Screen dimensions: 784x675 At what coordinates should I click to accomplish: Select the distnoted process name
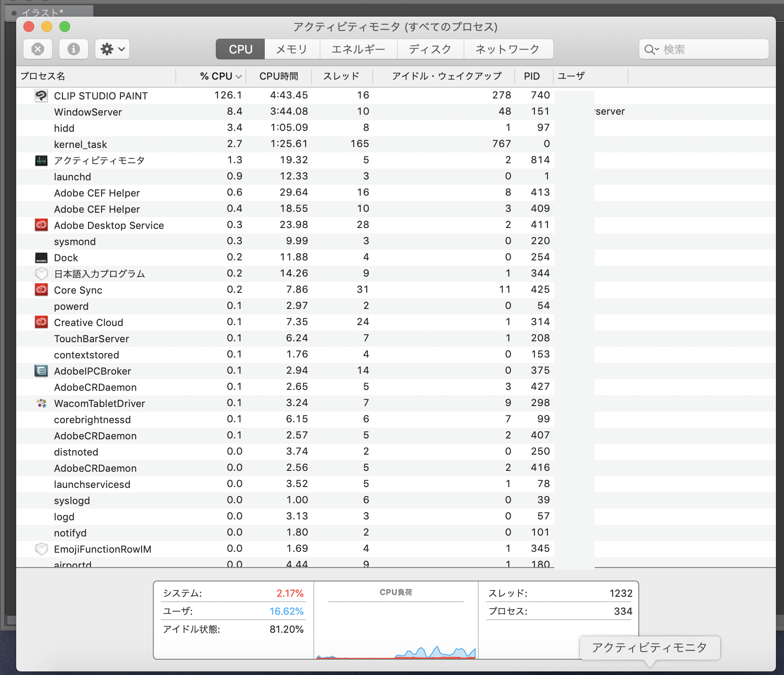click(76, 452)
